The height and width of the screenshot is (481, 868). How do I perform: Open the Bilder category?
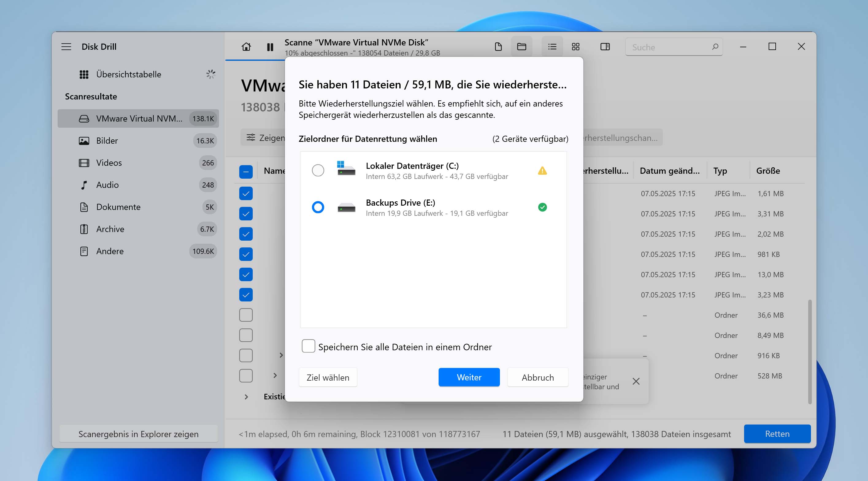coord(139,141)
